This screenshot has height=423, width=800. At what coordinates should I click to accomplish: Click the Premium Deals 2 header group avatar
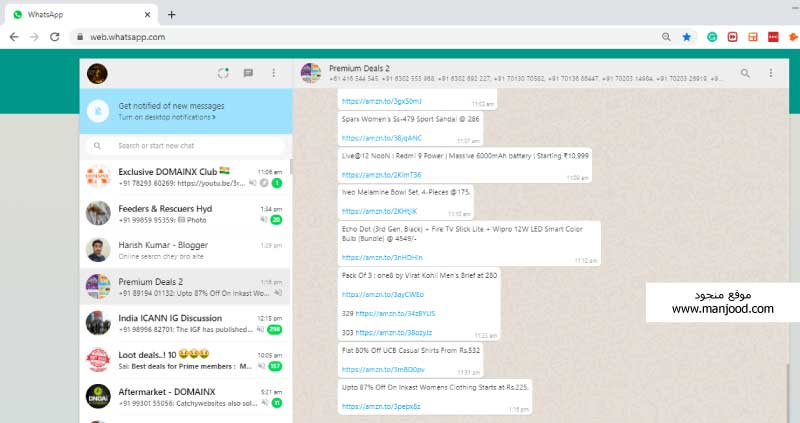(311, 73)
